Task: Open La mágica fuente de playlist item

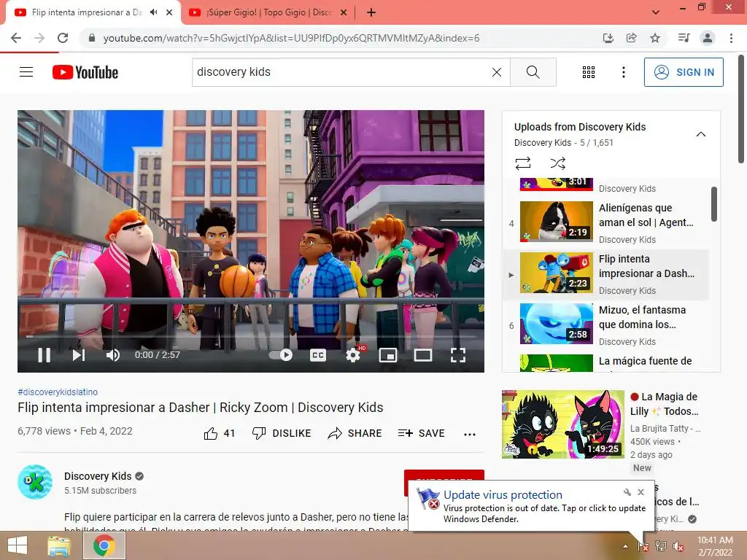Action: tap(606, 362)
